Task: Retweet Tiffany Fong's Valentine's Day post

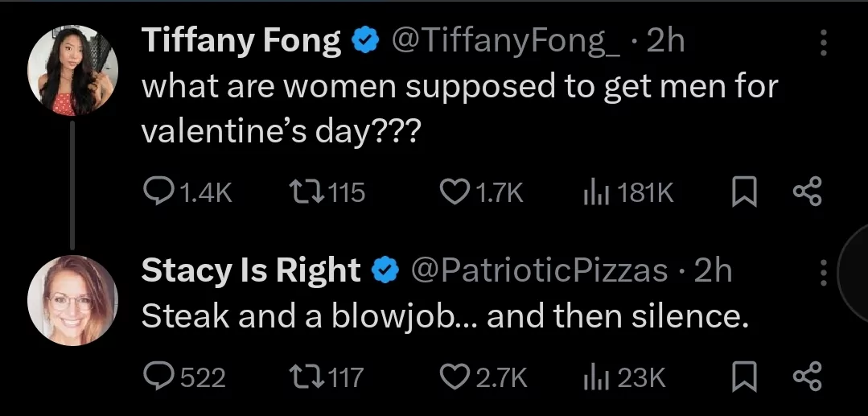Action: pyautogui.click(x=327, y=193)
